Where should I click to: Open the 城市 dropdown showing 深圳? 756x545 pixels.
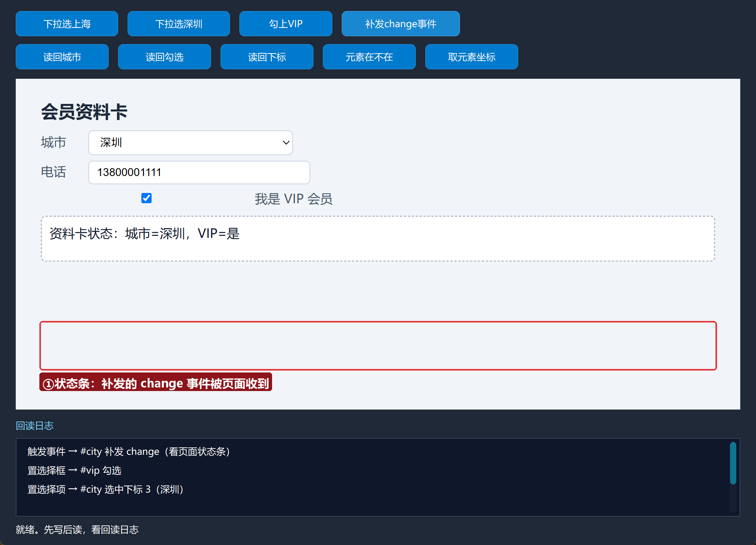coord(191,143)
